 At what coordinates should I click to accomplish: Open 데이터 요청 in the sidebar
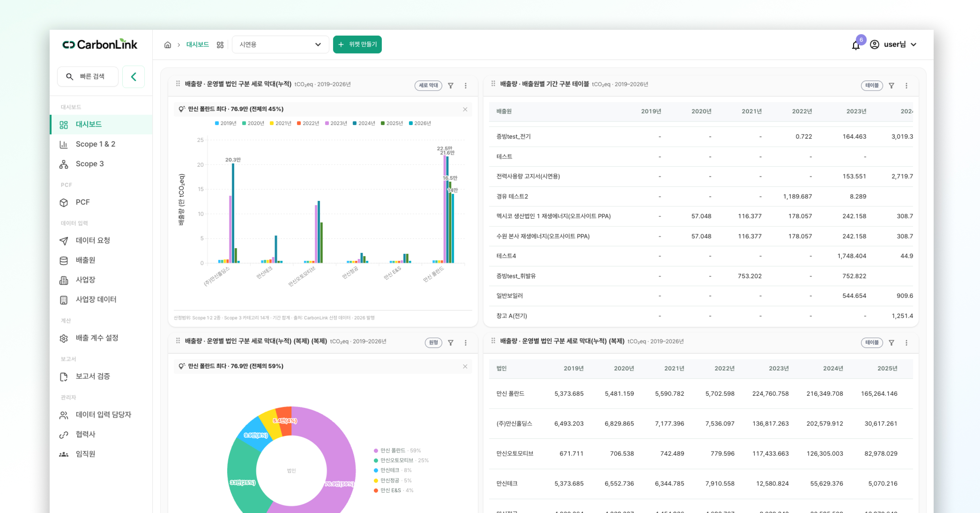[101, 241]
